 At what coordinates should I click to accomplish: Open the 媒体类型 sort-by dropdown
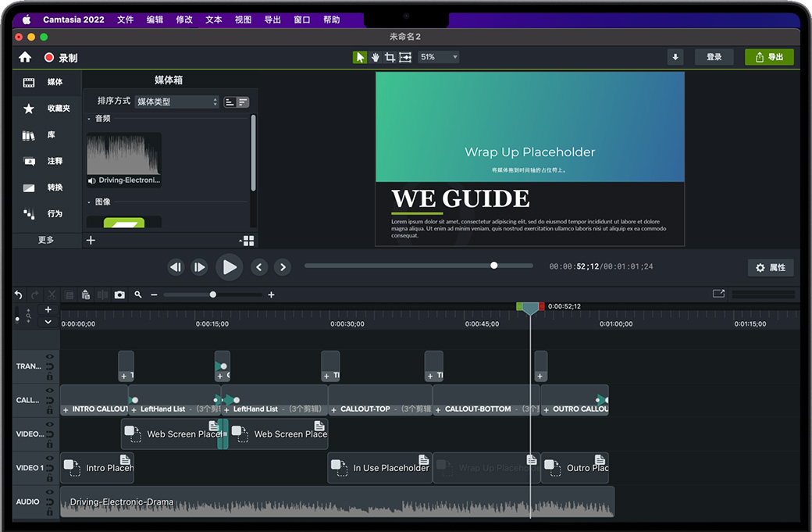coord(177,102)
